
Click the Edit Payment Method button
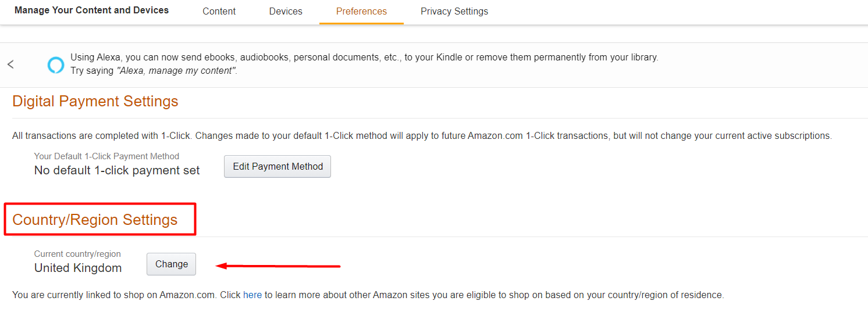click(278, 166)
